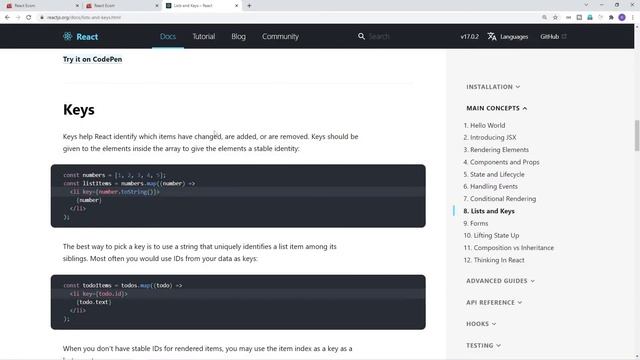
Task: Click the Languages translate icon
Action: 492,36
